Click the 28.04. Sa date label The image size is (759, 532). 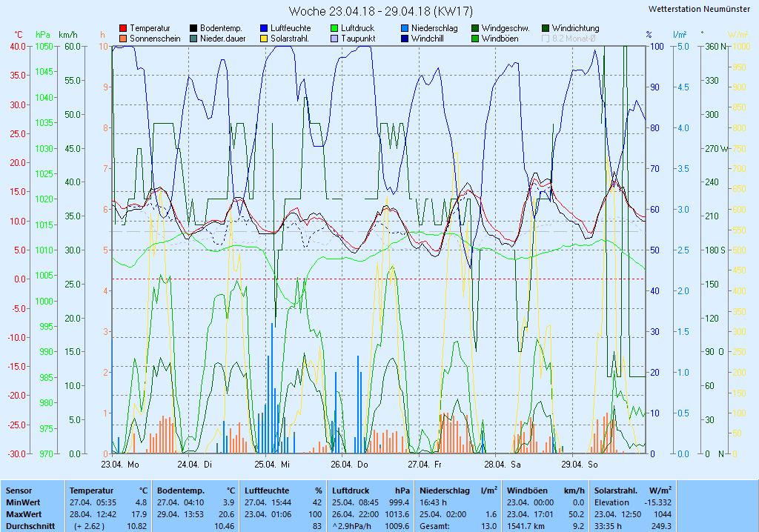(503, 465)
